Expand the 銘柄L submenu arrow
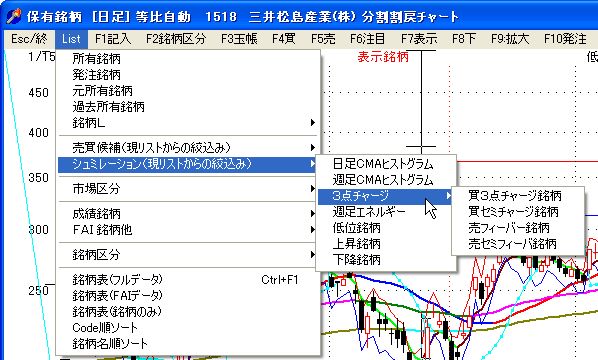This screenshot has height=360, width=598. pos(313,123)
